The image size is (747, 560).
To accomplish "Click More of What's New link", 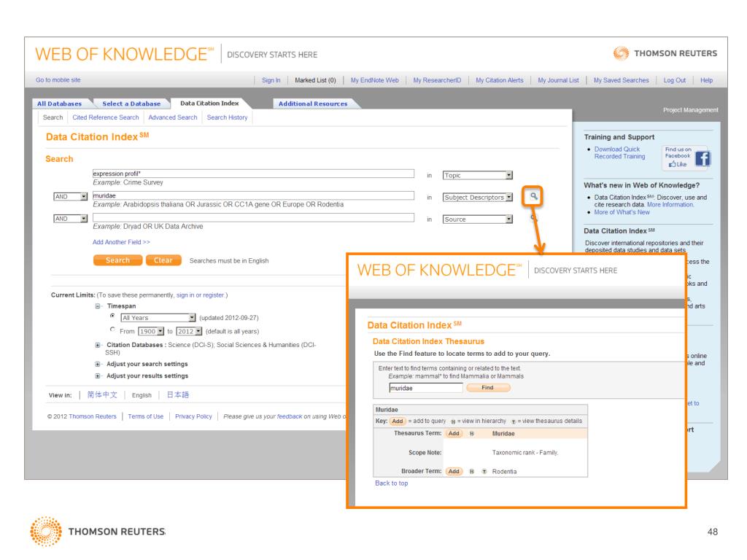I will pyautogui.click(x=622, y=212).
